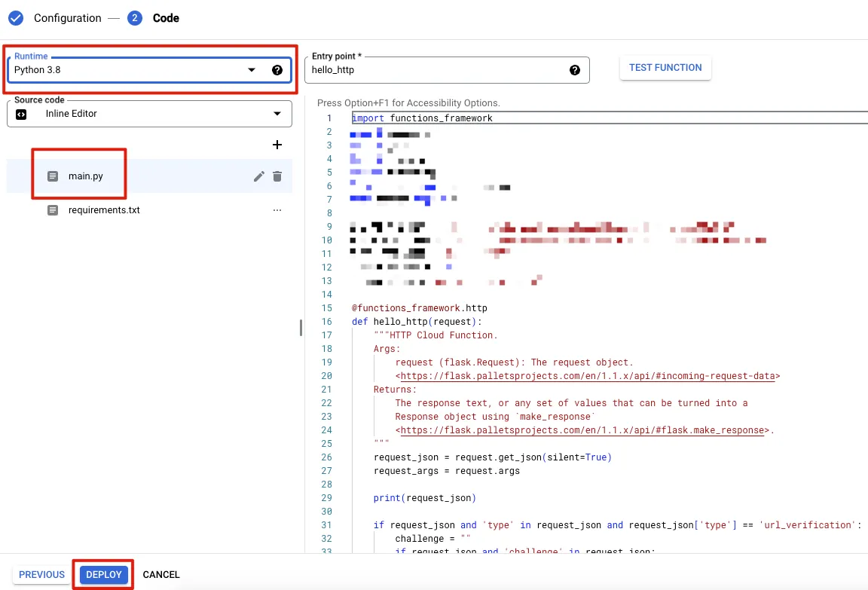Delete main.py using the trash icon
The width and height of the screenshot is (868, 590).
click(x=277, y=176)
